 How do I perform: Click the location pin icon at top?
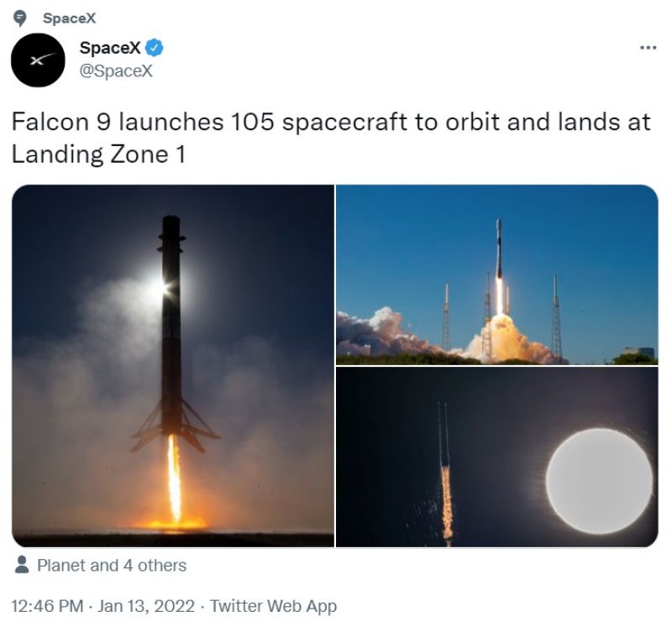pyautogui.click(x=21, y=18)
